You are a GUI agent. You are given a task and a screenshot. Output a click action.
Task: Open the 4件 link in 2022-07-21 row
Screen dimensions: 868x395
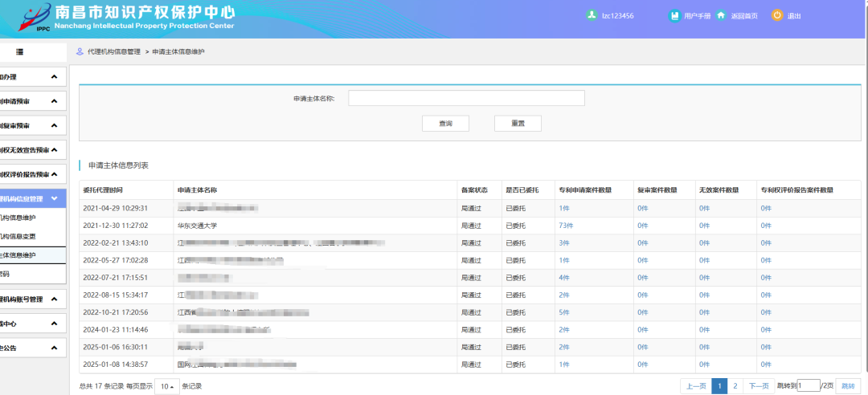[564, 278]
